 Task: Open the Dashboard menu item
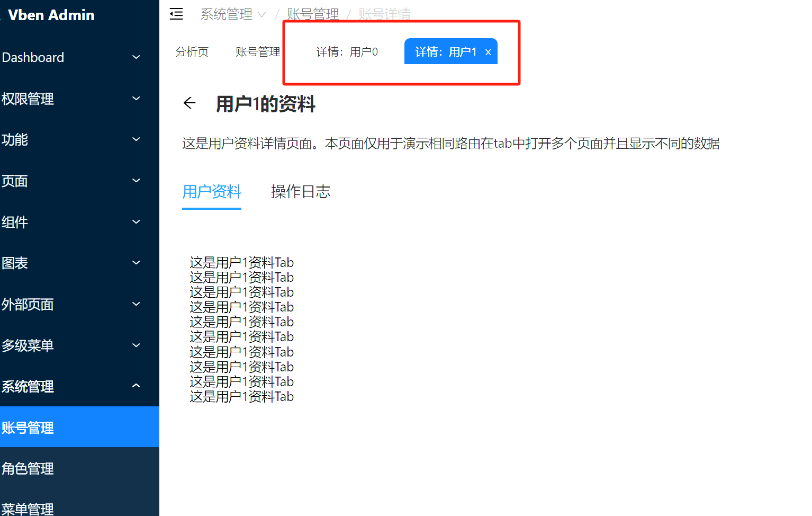33,57
